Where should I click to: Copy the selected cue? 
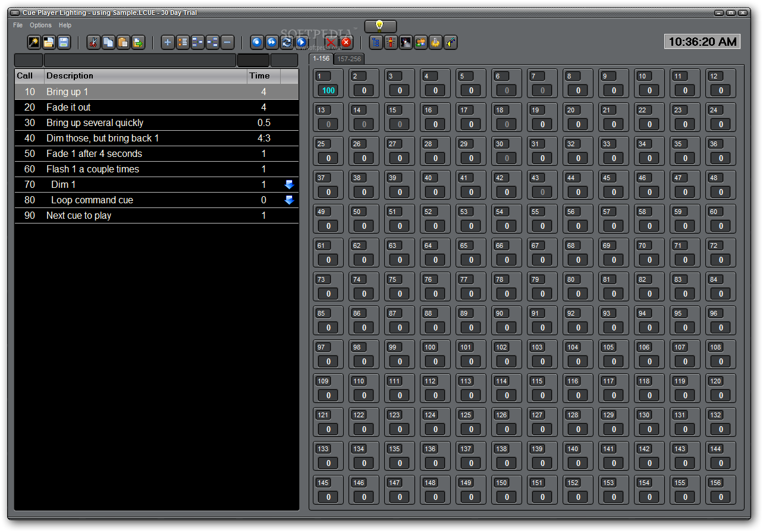(108, 42)
